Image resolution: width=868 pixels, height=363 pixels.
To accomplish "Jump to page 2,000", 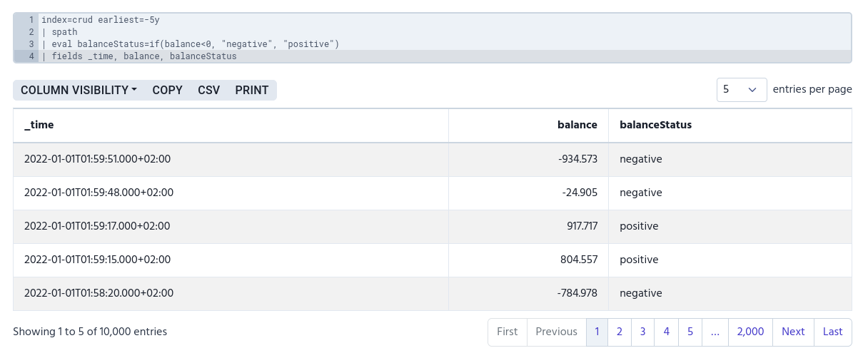I will pyautogui.click(x=750, y=332).
